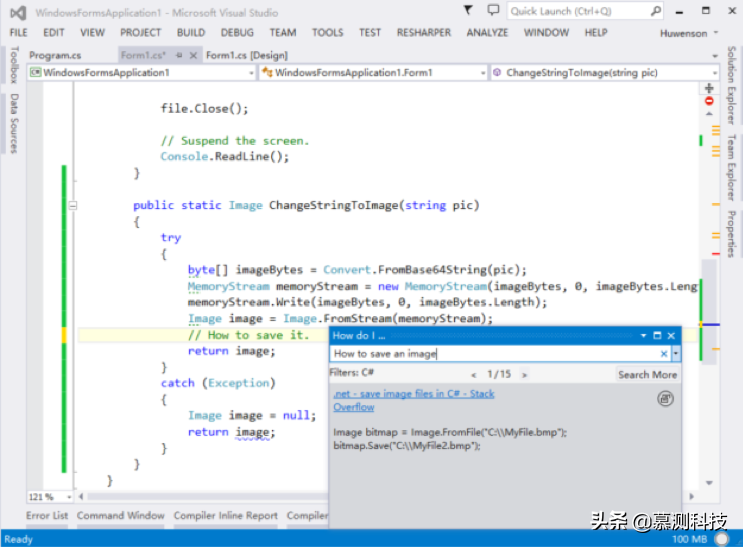Clear the How do I search text
Image resolution: width=743 pixels, height=547 pixels.
(x=664, y=354)
